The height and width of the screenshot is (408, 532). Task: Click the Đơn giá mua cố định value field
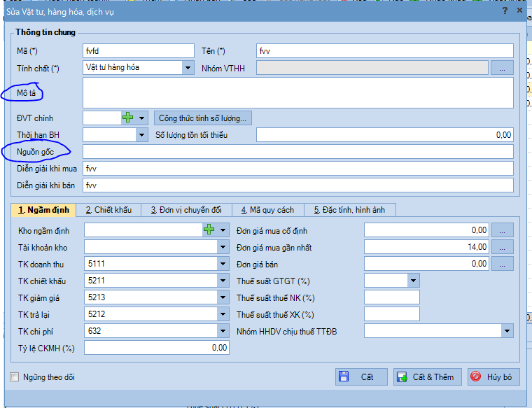click(426, 230)
